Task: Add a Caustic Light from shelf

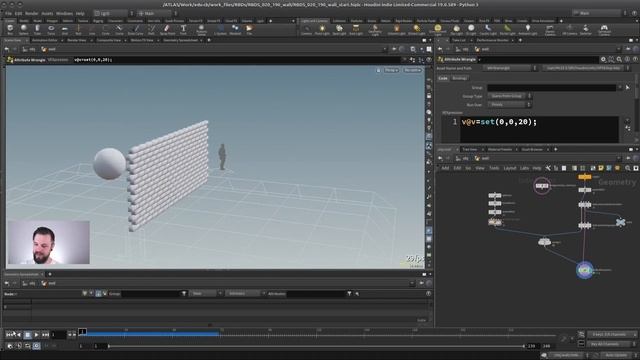Action: tap(488, 30)
